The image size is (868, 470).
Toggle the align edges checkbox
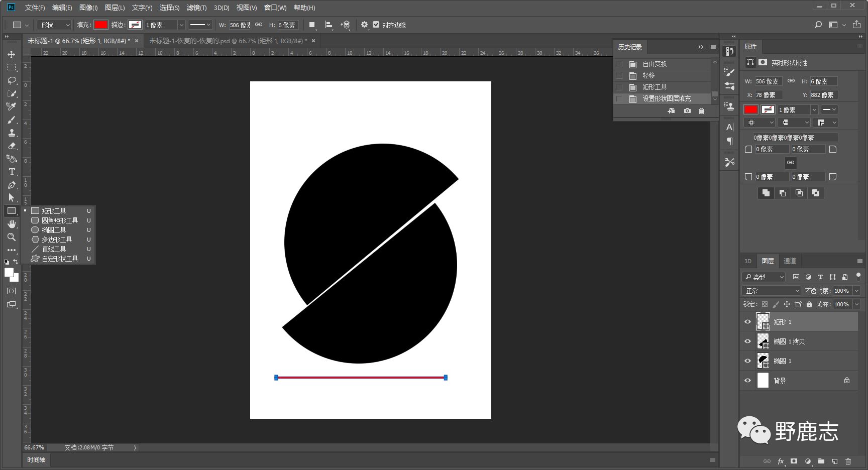(376, 25)
